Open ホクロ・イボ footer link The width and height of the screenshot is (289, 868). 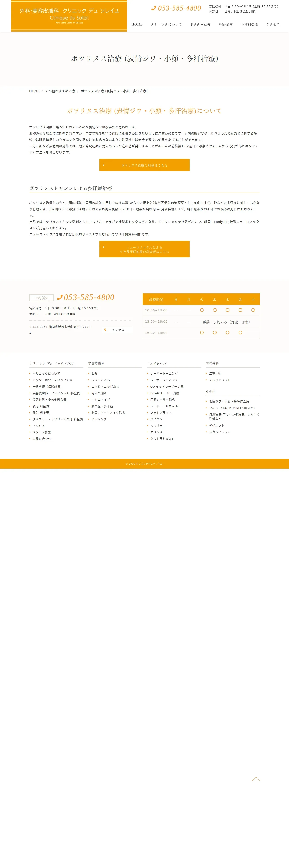tap(101, 400)
